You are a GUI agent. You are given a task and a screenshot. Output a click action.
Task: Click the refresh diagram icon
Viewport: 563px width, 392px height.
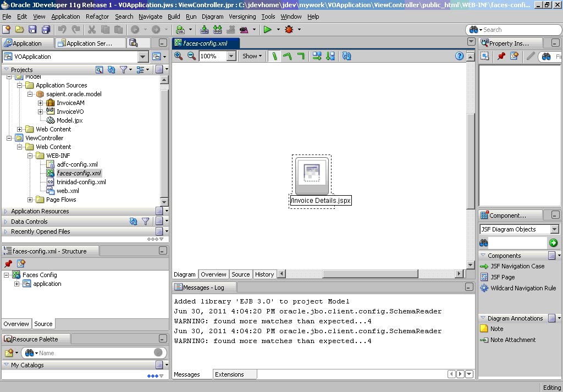[x=346, y=56]
